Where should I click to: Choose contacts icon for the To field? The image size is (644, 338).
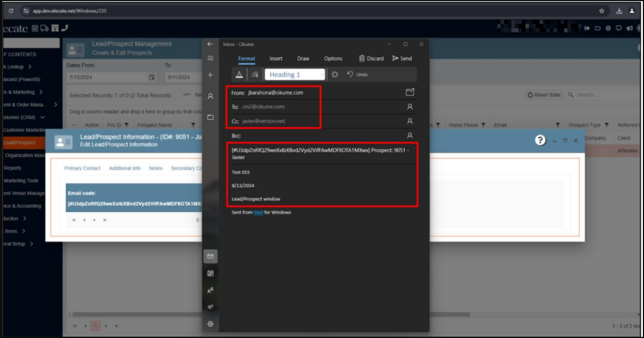[410, 107]
